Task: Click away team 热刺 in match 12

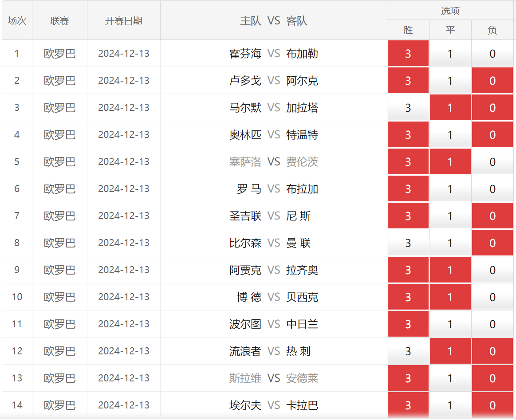Action: click(298, 351)
